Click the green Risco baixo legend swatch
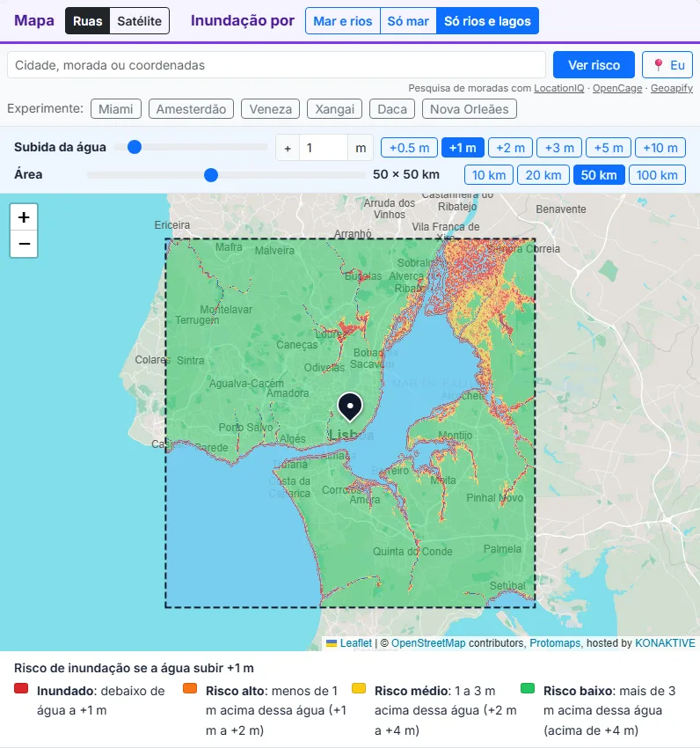 (528, 688)
